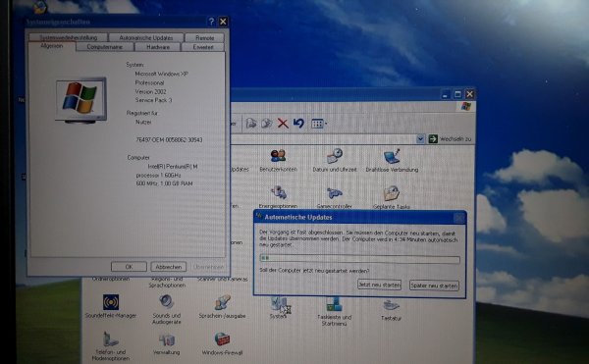Click the 1.00 GB RAM line
This screenshot has height=364, width=589.
coord(164,183)
